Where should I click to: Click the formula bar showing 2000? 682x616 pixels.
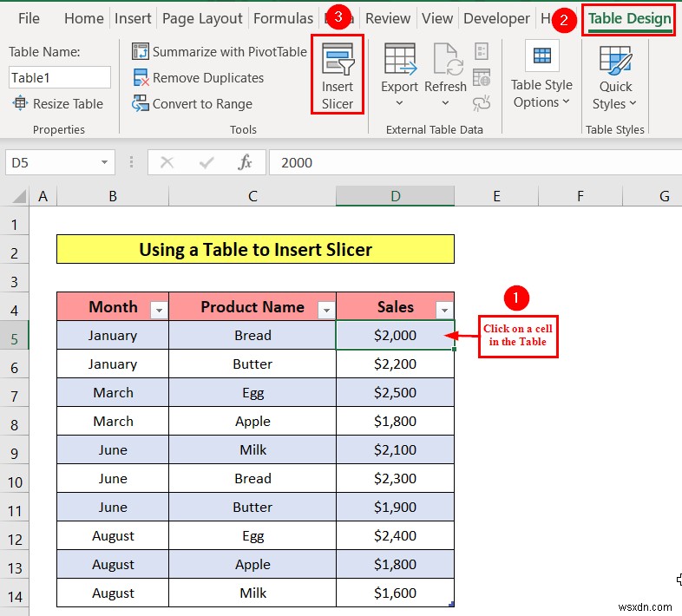[475, 163]
